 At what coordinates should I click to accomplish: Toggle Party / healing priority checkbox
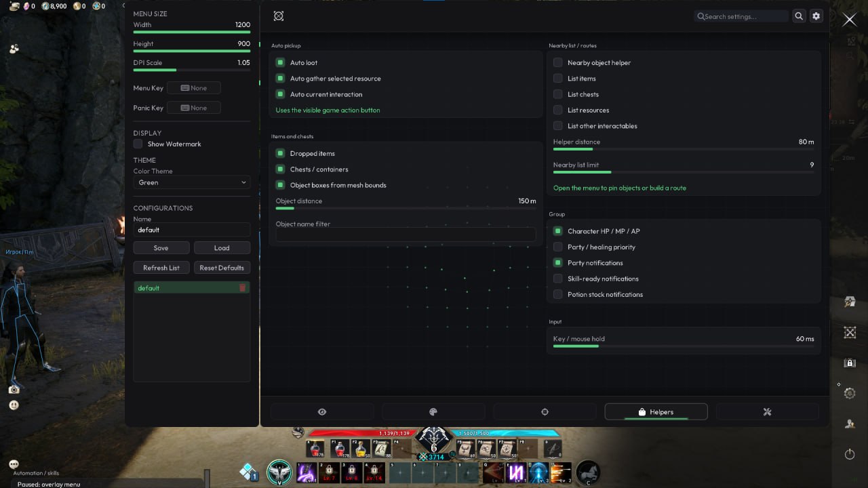tap(558, 247)
